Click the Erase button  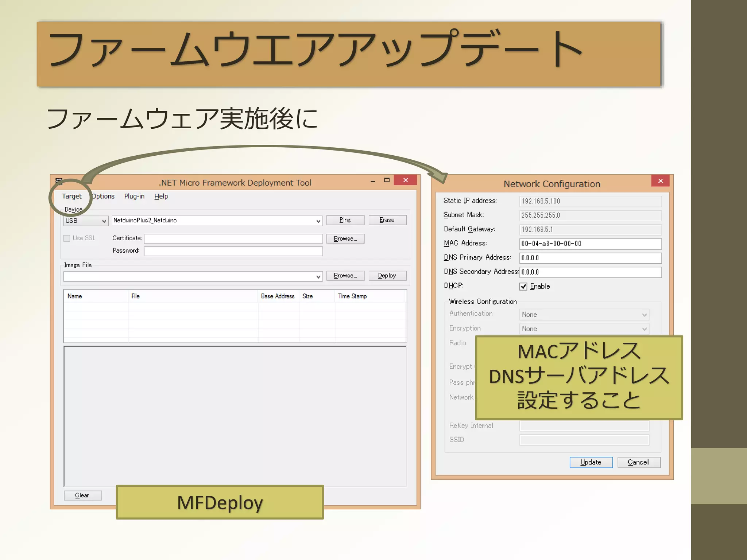tap(387, 220)
